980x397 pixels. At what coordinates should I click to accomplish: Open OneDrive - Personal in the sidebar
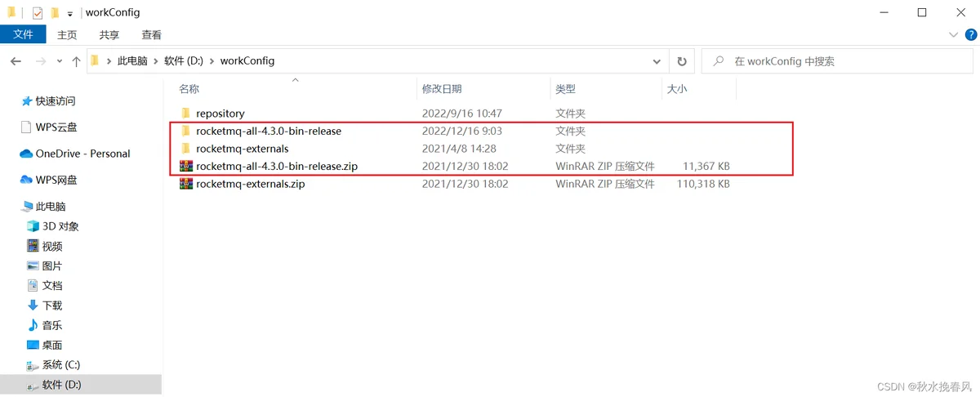pos(82,154)
